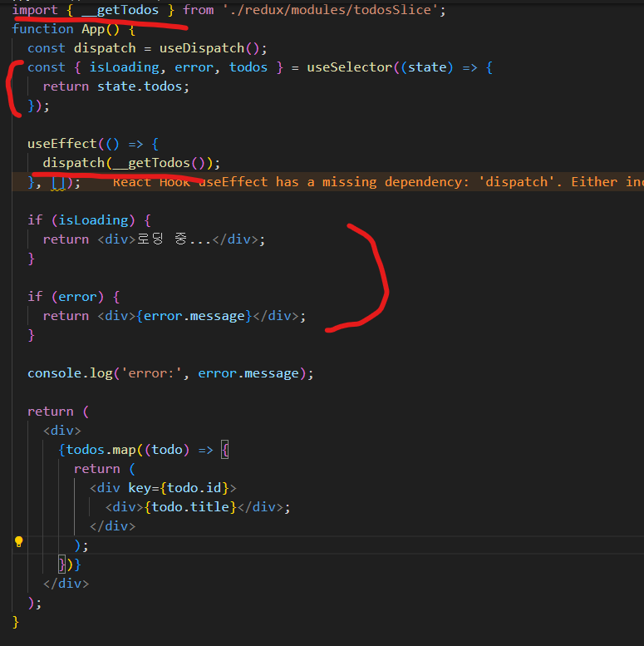Click the console.log('error:' statement

tap(170, 373)
